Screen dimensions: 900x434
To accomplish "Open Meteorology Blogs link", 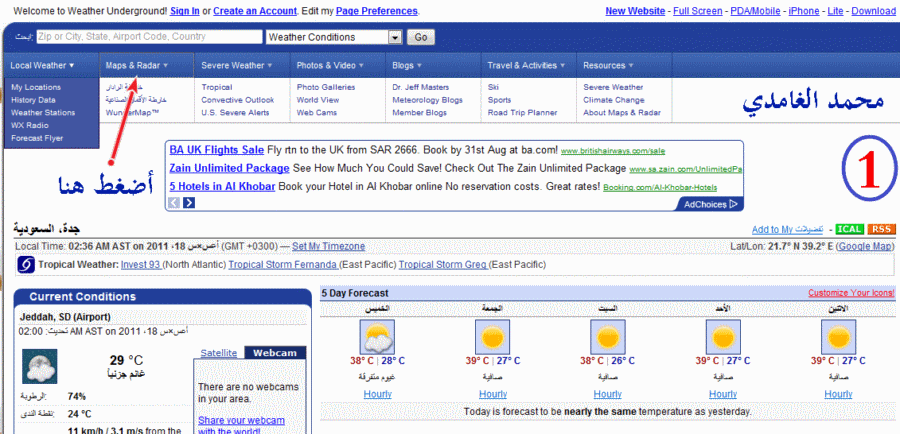I will point(428,100).
